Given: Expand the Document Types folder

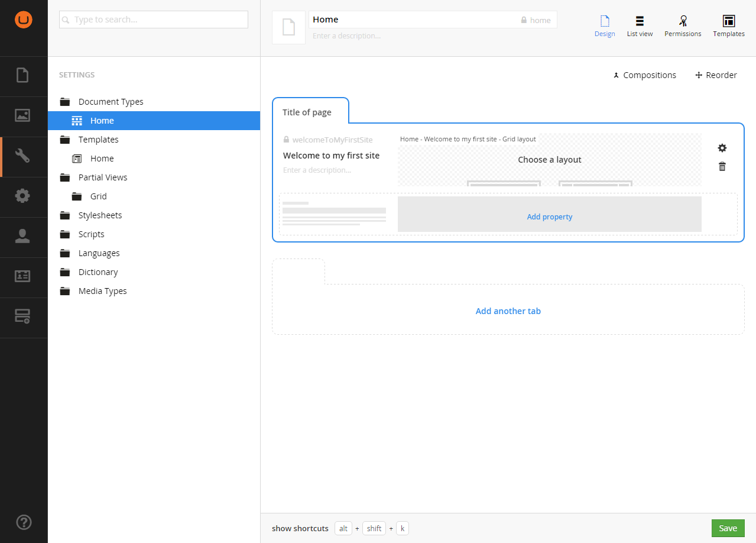Looking at the screenshot, I should [111, 102].
